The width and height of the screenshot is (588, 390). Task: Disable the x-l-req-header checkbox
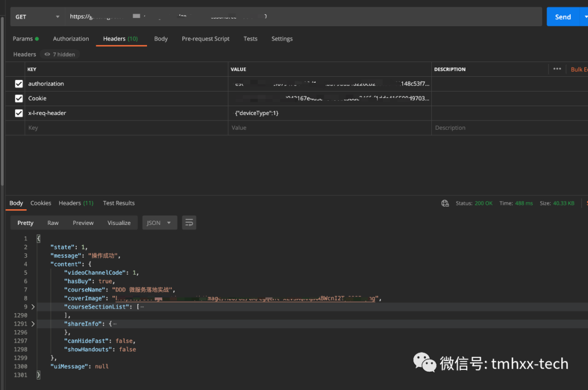coord(19,113)
